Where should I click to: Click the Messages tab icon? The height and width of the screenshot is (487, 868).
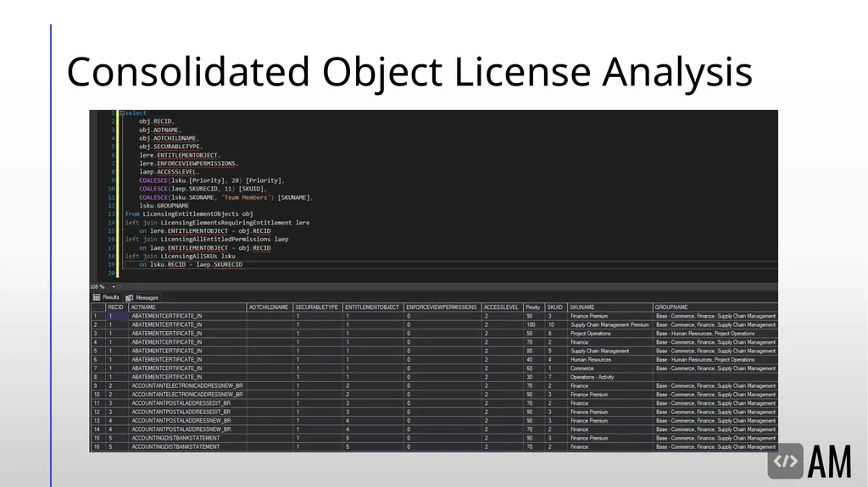130,297
